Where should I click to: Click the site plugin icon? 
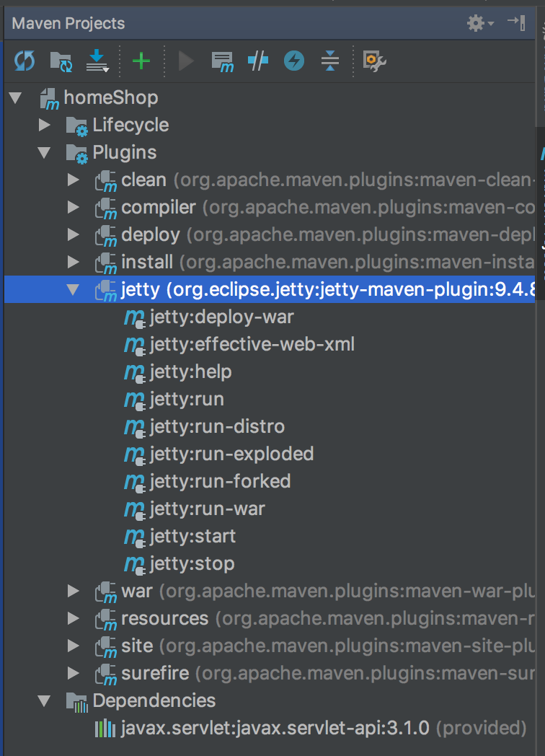(x=105, y=646)
